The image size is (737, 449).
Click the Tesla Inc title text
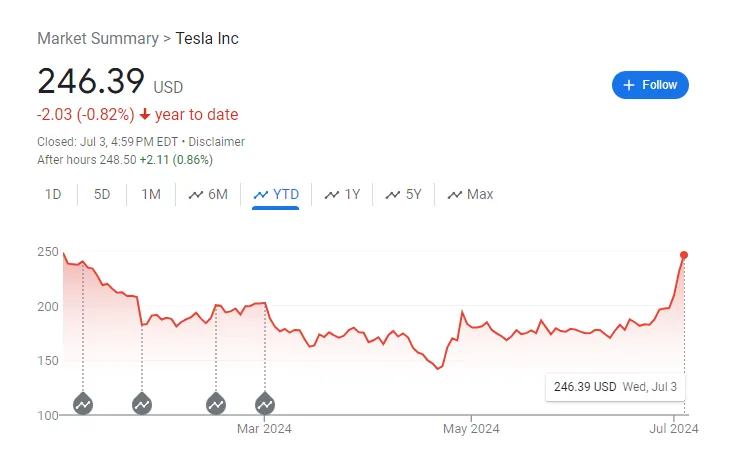pyautogui.click(x=207, y=39)
